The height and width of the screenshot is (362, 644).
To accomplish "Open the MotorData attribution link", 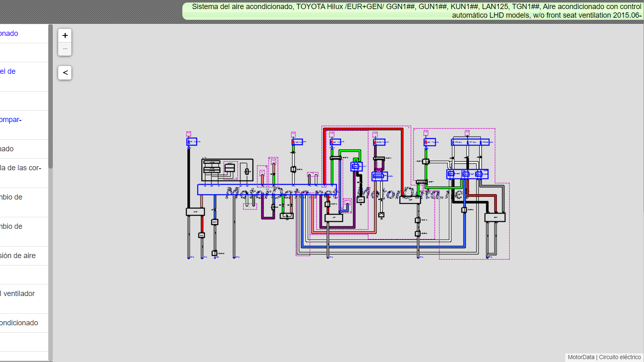I will coord(581,357).
